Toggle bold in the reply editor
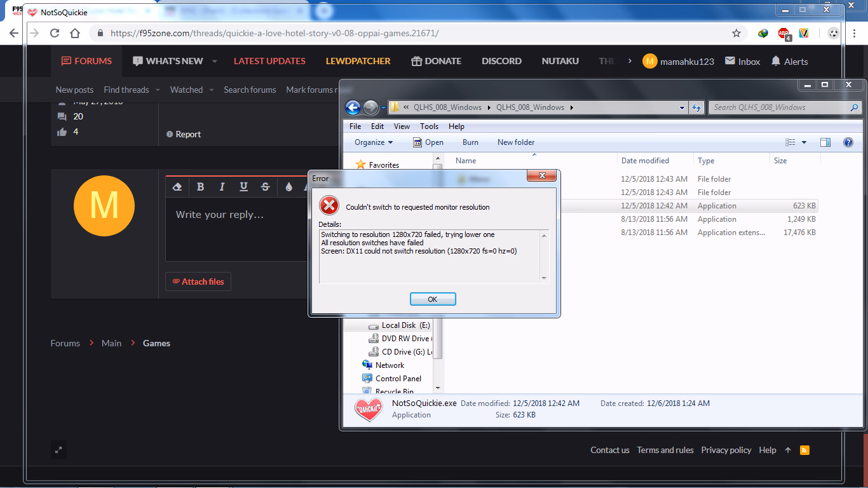The height and width of the screenshot is (488, 868). tap(200, 187)
